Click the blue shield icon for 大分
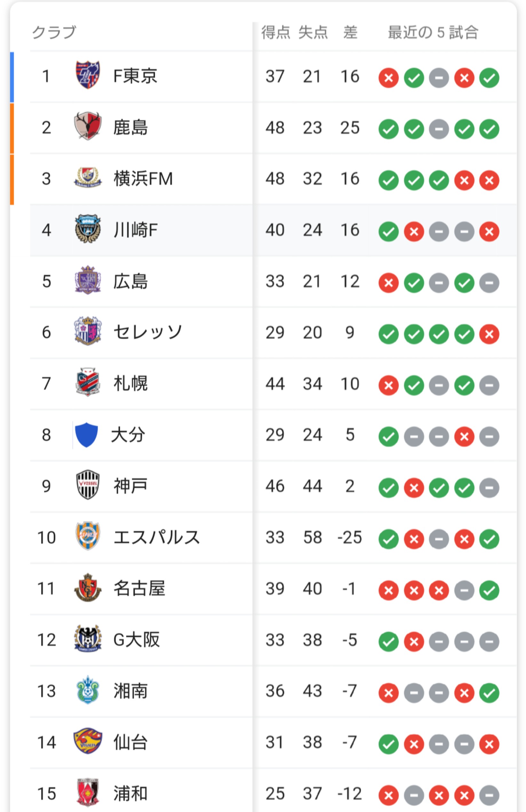Image resolution: width=526 pixels, height=812 pixels. [86, 435]
